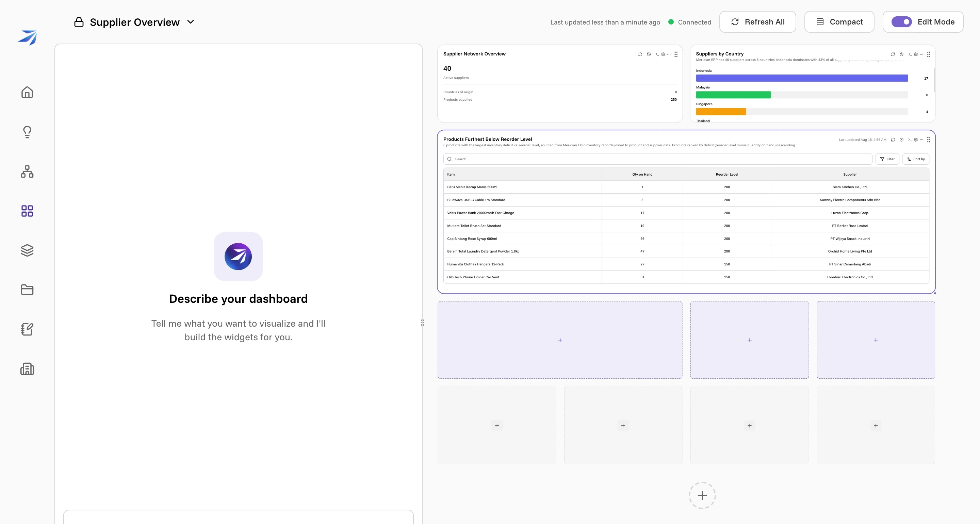Select row Voltix Power Bank 20000mAh Fast Charge
980x524 pixels.
tap(686, 213)
